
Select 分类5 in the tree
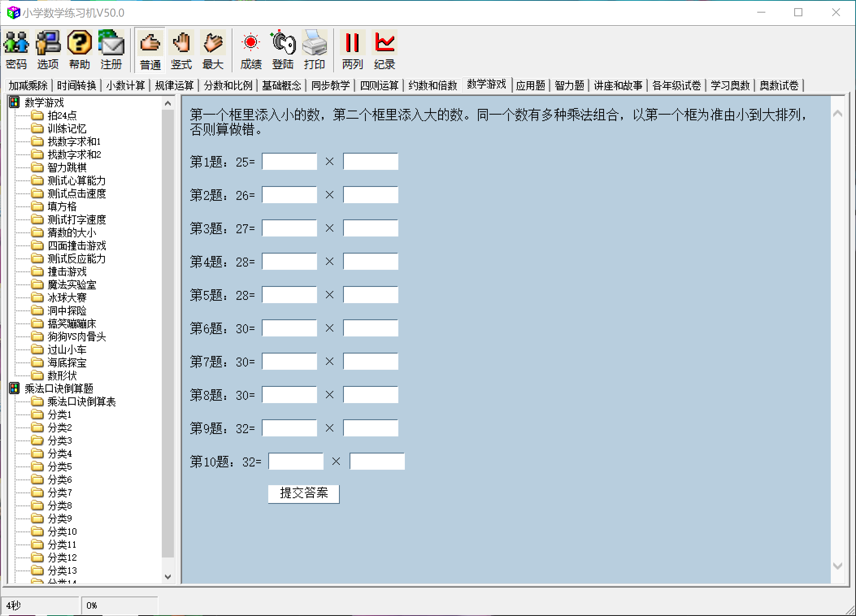point(60,467)
